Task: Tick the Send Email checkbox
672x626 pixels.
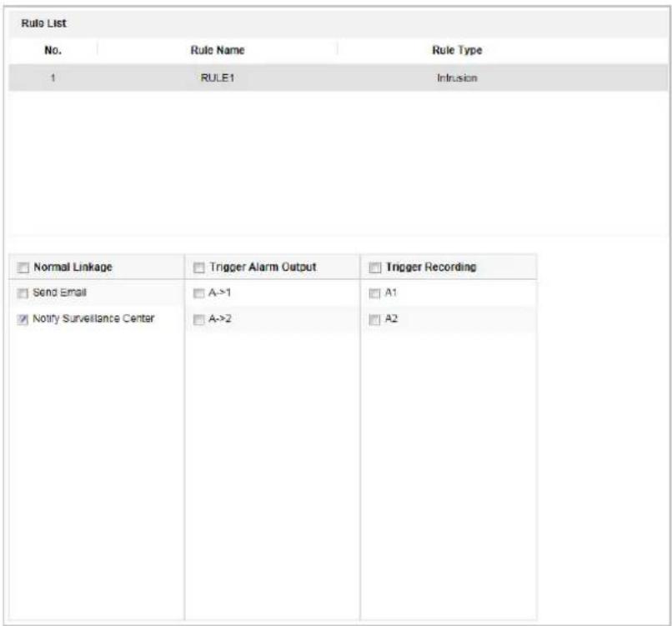Action: tap(23, 293)
